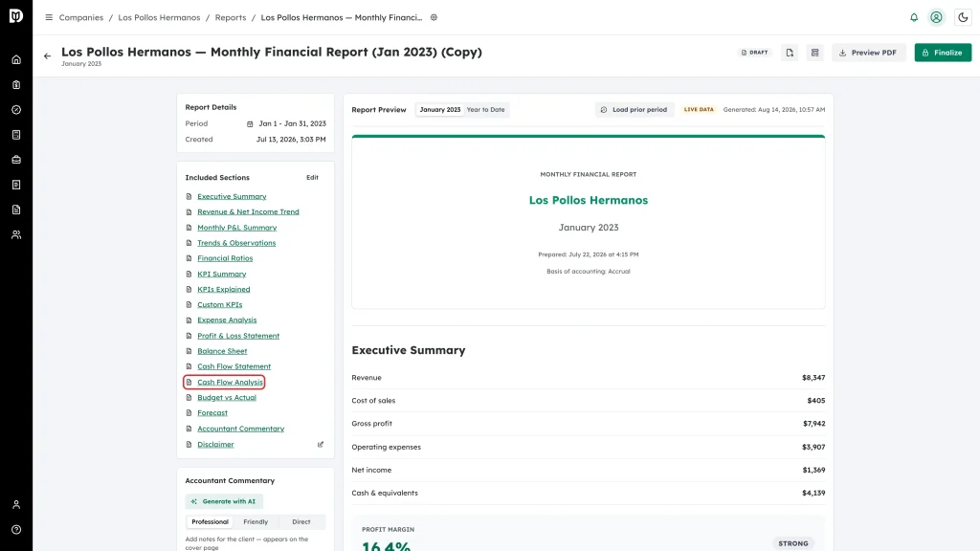Jump to Profit & Loss Statement section
Viewport: 980px width, 551px height.
pyautogui.click(x=238, y=336)
